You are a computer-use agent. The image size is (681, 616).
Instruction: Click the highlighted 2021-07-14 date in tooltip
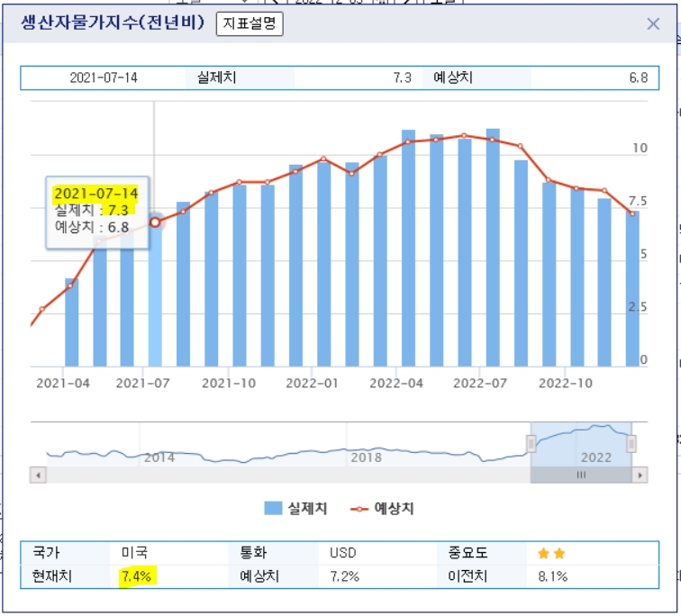pyautogui.click(x=96, y=194)
